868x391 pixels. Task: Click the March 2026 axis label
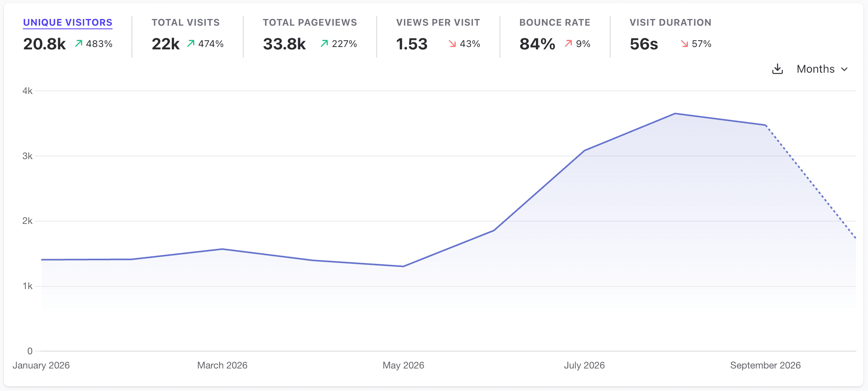point(222,365)
